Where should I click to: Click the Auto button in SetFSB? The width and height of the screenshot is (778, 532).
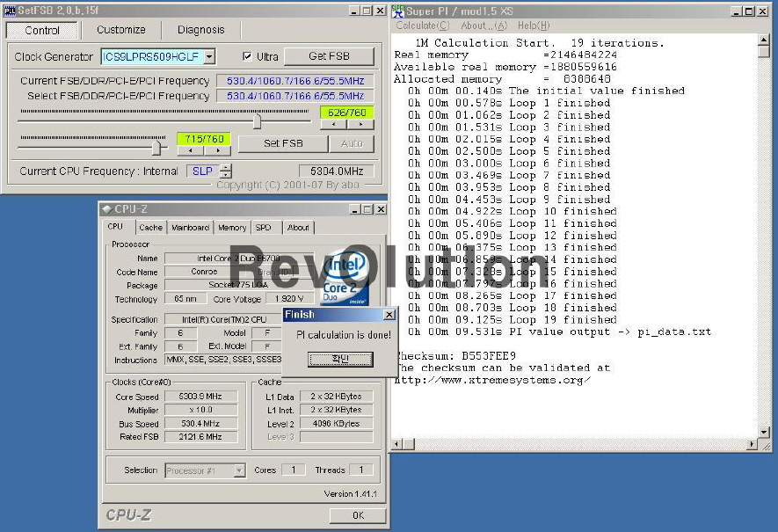click(x=352, y=143)
